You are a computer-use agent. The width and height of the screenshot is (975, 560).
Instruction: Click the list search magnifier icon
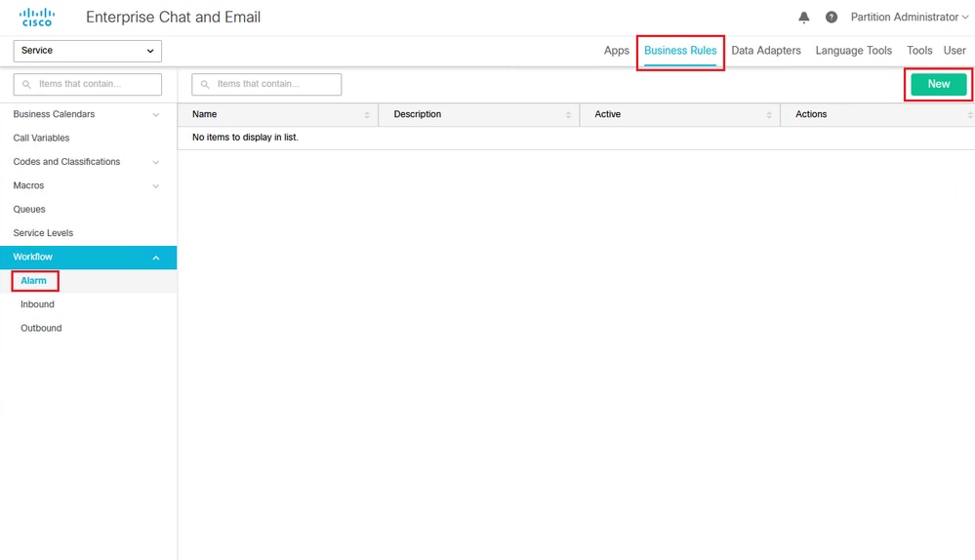click(205, 85)
